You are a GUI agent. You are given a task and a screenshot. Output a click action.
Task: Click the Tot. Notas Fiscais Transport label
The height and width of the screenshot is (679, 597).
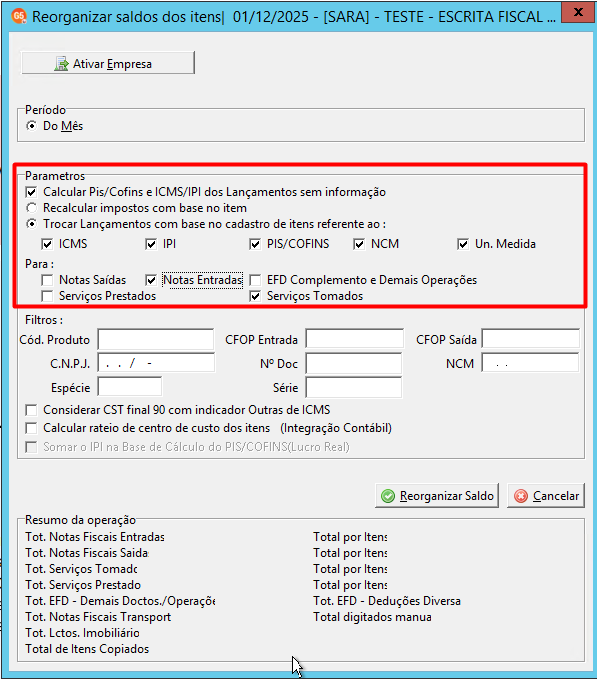click(98, 617)
